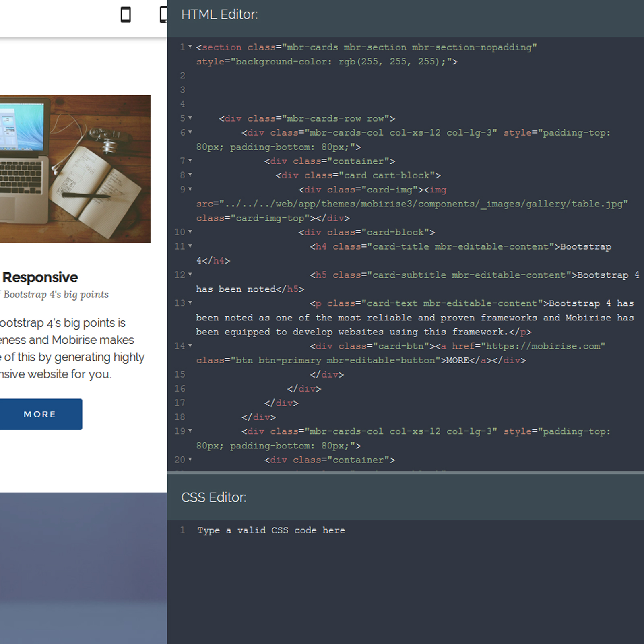644x644 pixels.
Task: Select the smartphone preview icon
Action: pyautogui.click(x=126, y=14)
